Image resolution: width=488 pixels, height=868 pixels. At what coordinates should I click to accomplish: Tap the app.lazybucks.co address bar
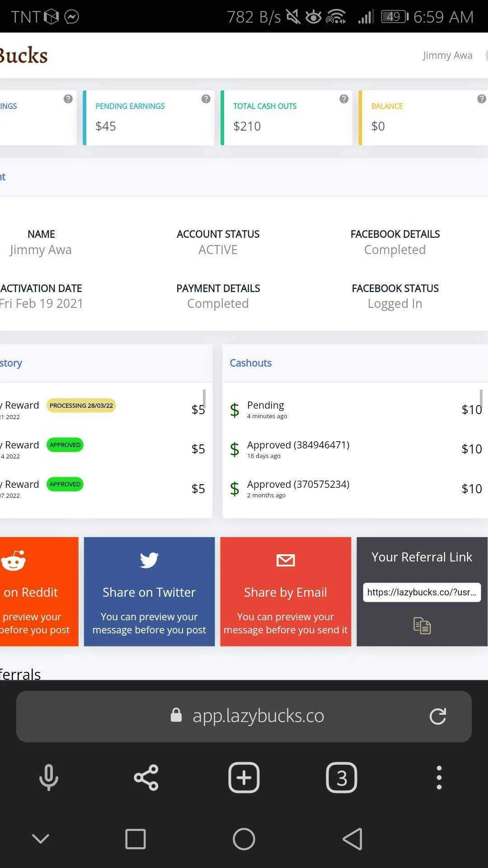[244, 716]
